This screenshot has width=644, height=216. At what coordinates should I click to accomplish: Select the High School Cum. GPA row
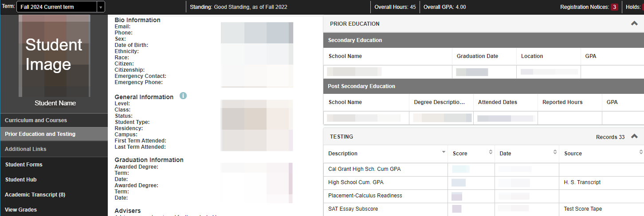click(x=483, y=182)
